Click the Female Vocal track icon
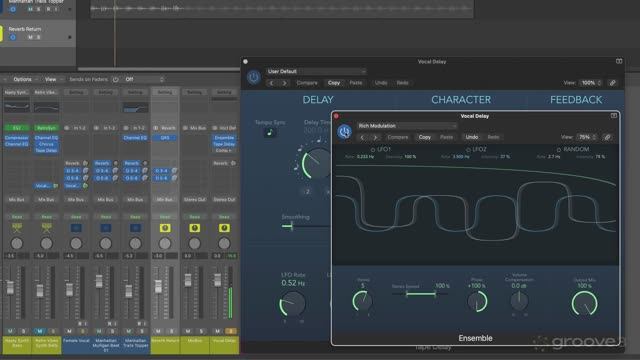The width and height of the screenshot is (640, 360). [x=76, y=228]
